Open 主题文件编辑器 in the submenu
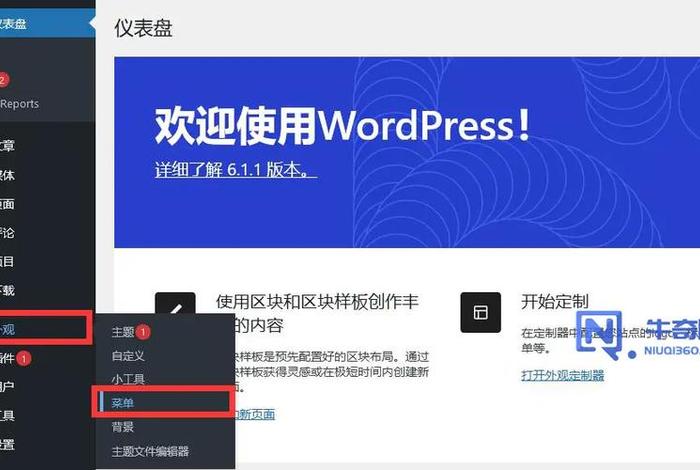The width and height of the screenshot is (700, 470). 150,451
